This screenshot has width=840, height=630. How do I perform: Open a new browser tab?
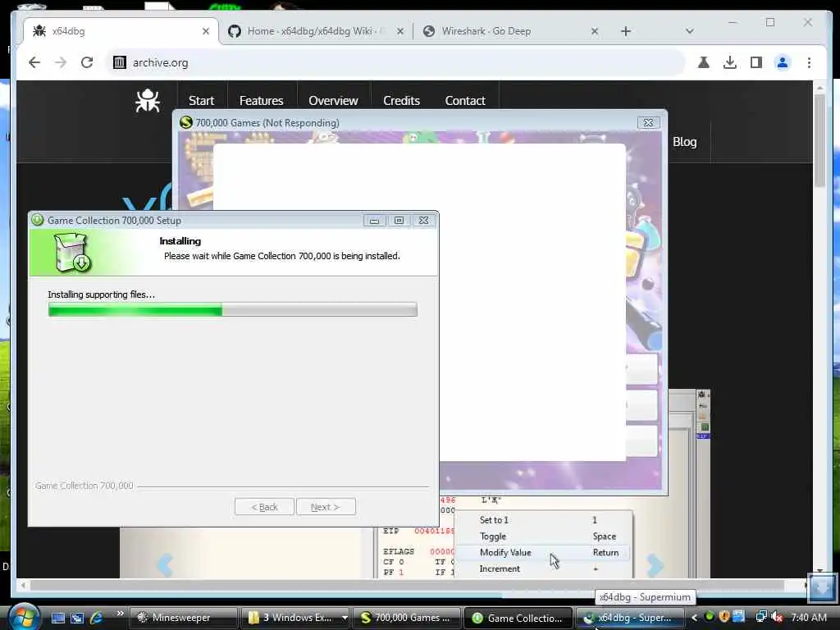pos(626,31)
